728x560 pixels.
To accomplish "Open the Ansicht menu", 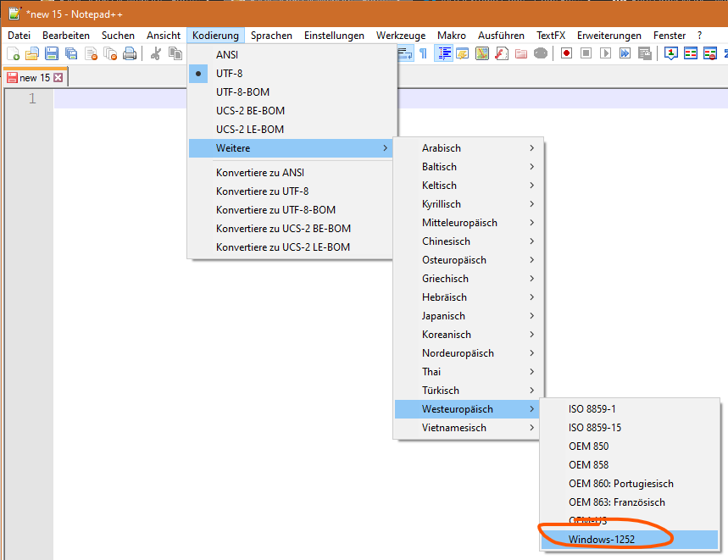I will tap(164, 36).
